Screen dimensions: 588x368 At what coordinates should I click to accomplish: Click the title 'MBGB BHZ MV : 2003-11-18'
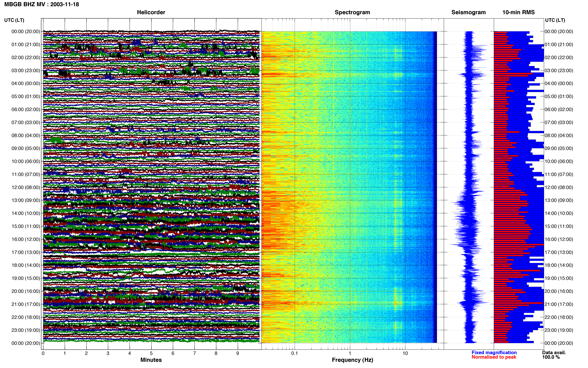click(42, 4)
